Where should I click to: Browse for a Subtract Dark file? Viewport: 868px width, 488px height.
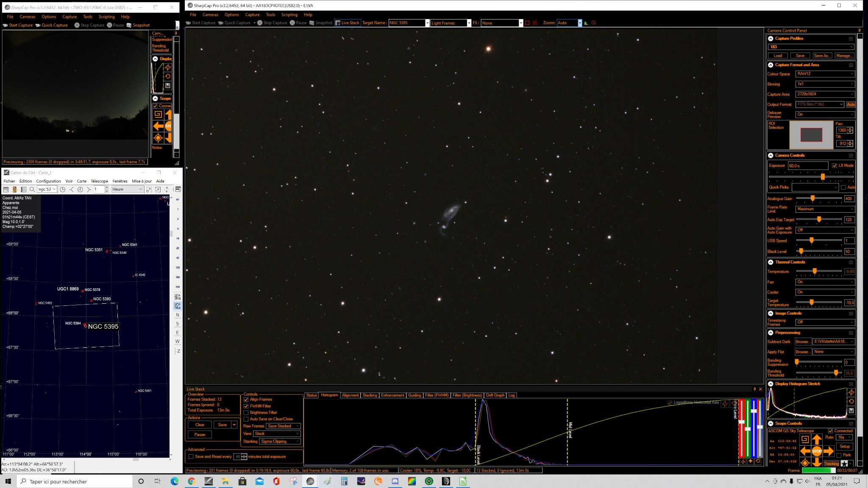point(802,342)
